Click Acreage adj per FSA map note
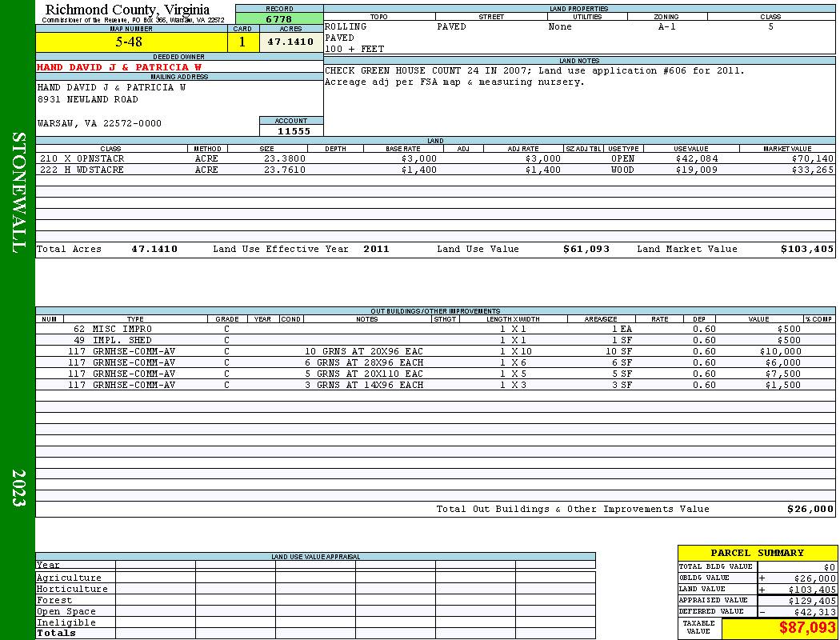 coord(454,82)
